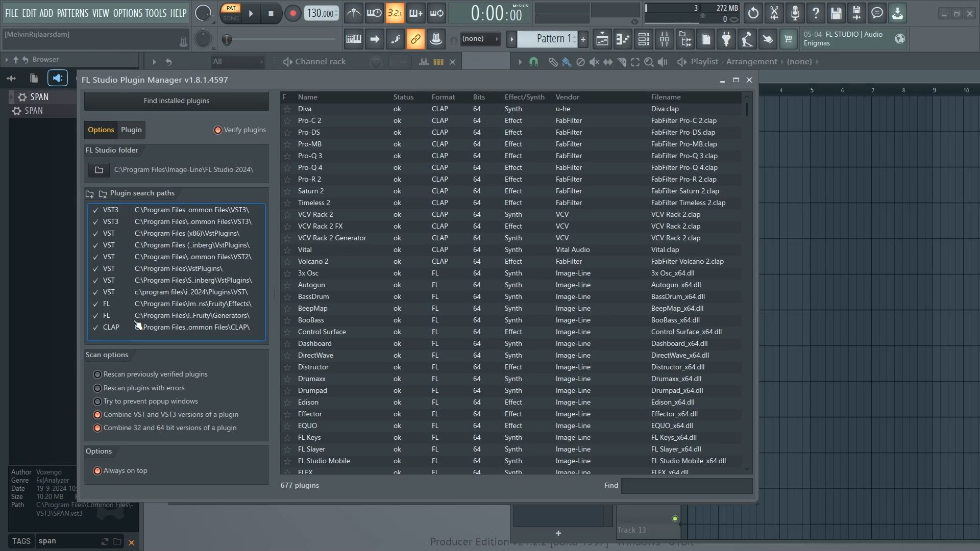Open the help question mark icon
980x551 pixels.
(816, 13)
